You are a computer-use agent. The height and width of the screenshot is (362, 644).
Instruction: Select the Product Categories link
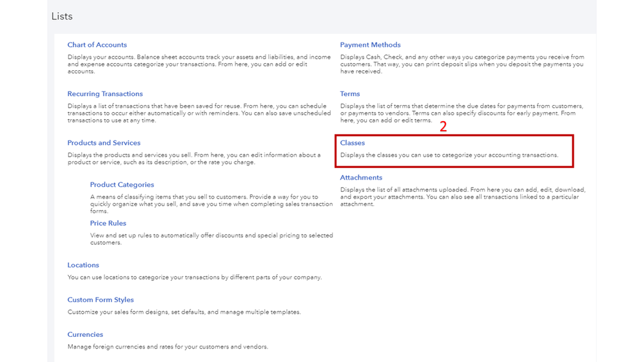click(122, 185)
